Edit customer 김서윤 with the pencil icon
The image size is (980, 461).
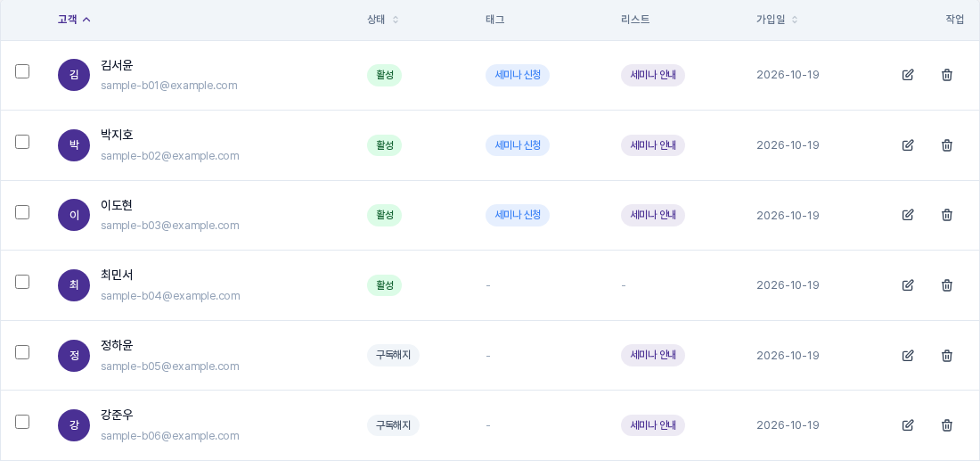tap(908, 75)
